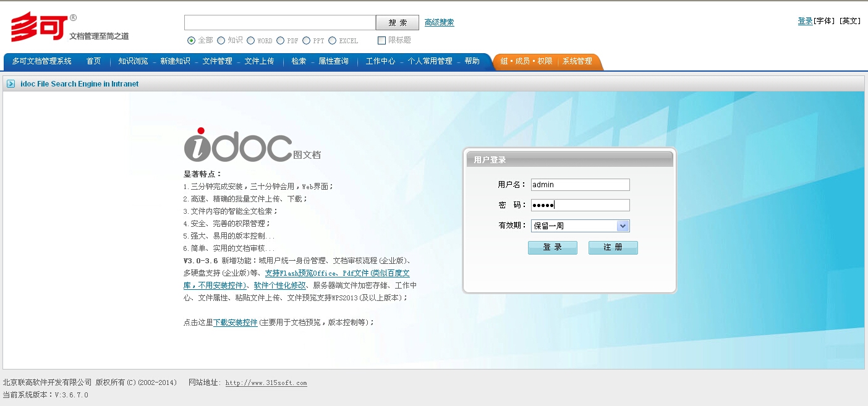Screen dimensions: 868x406
Task: Select the 知识 search filter radio
Action: pyautogui.click(x=221, y=41)
